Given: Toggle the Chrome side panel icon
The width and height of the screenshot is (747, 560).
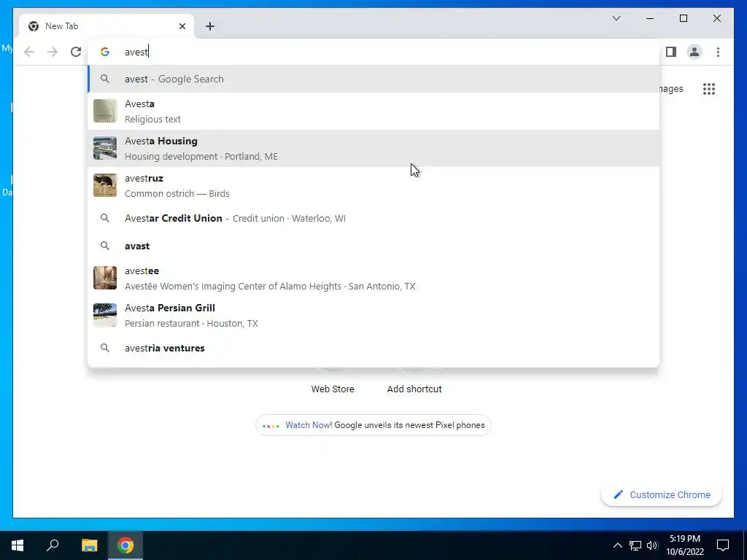Looking at the screenshot, I should 671,52.
